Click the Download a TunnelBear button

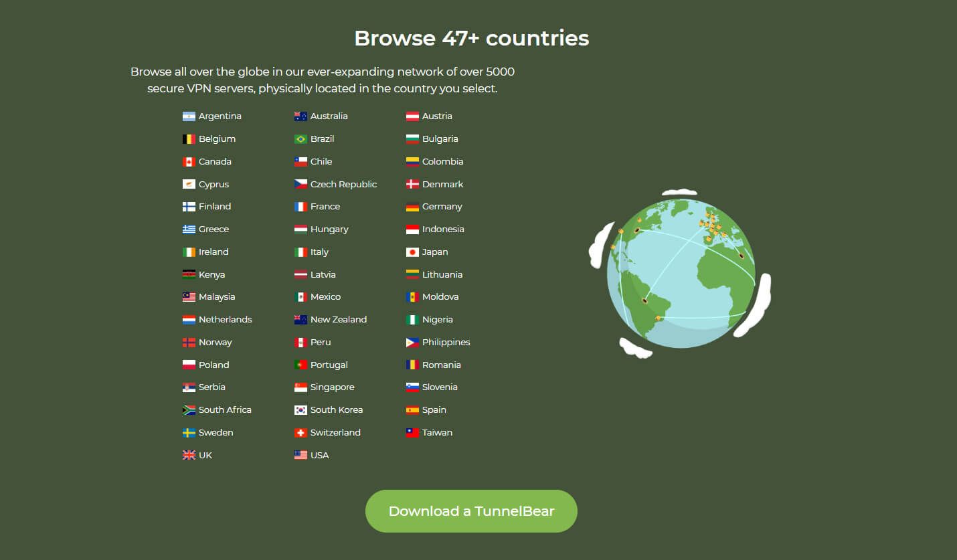point(471,511)
